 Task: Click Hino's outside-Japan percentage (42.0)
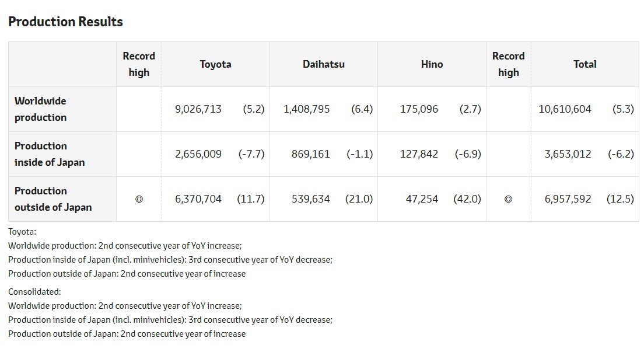pos(467,199)
